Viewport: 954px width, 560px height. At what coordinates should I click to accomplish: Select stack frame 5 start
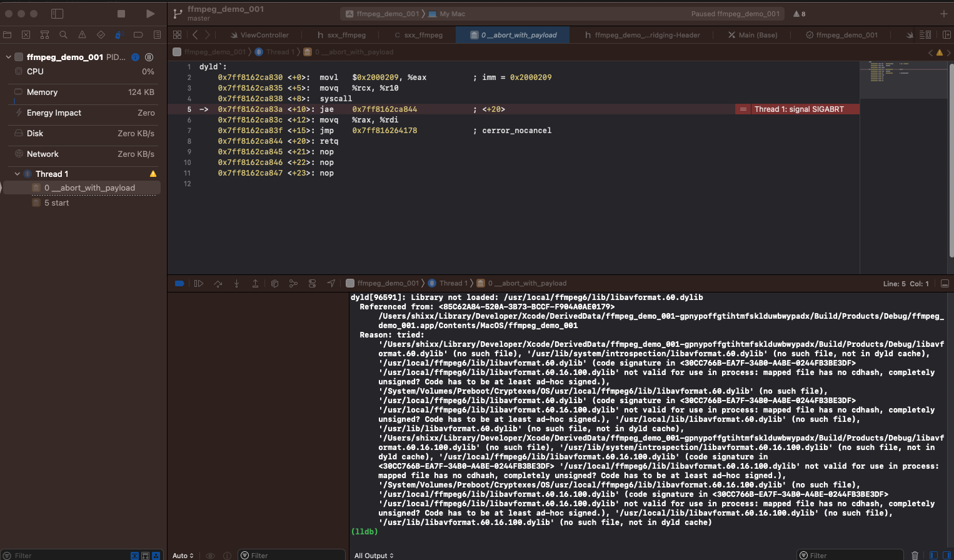point(82,203)
